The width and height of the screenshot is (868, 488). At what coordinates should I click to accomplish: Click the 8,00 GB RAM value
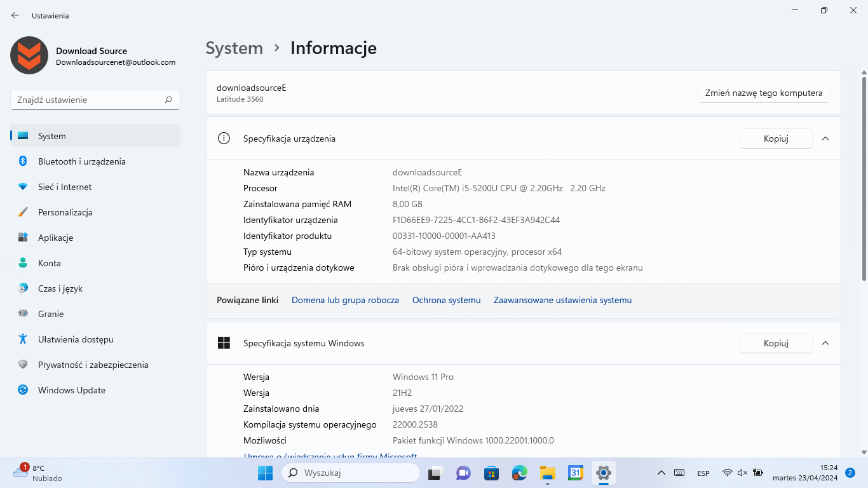click(407, 204)
